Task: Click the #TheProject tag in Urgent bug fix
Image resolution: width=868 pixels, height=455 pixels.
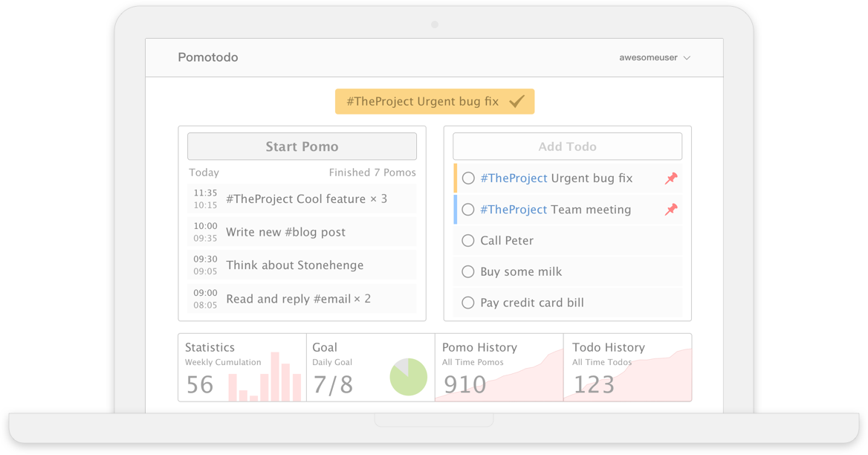Action: [514, 178]
